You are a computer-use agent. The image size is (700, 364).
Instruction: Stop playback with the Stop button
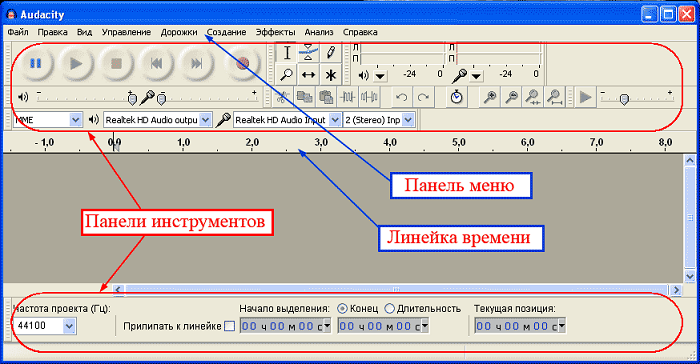tap(117, 63)
